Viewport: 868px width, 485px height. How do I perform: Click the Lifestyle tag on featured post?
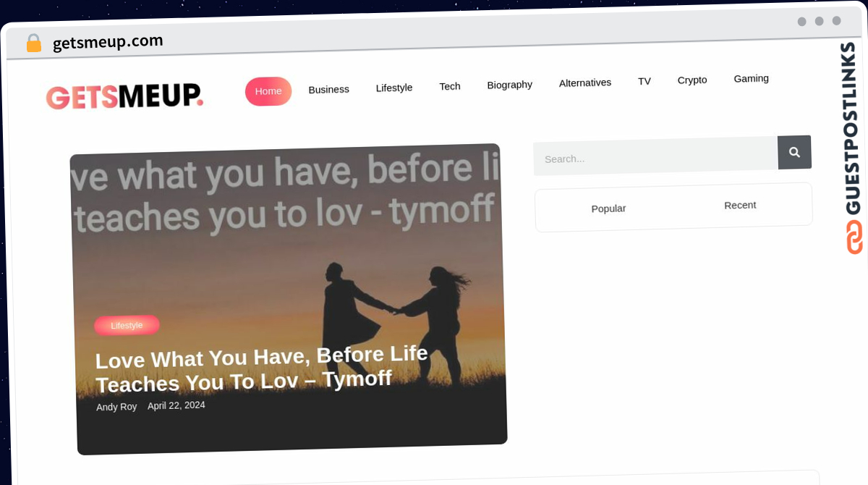pyautogui.click(x=127, y=326)
